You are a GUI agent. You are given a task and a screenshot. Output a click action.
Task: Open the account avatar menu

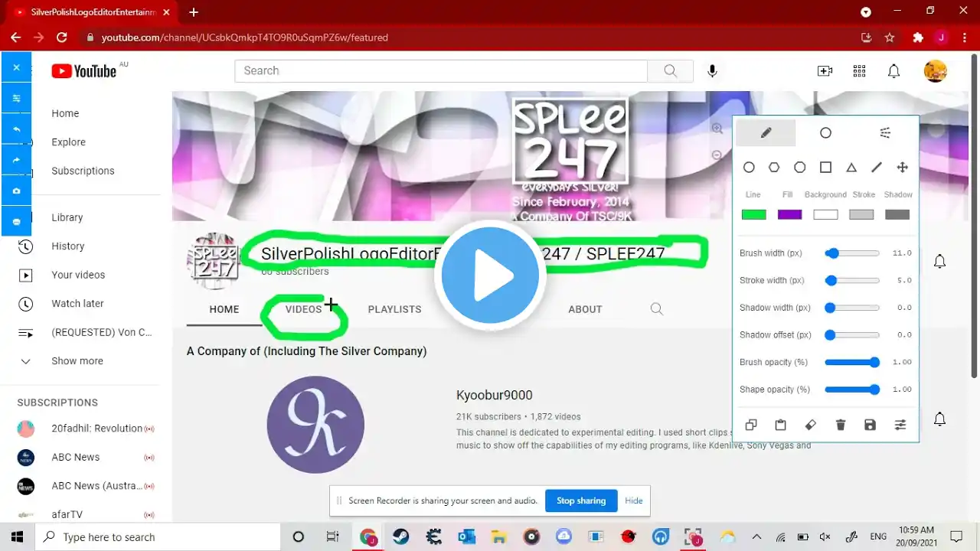[x=936, y=71]
